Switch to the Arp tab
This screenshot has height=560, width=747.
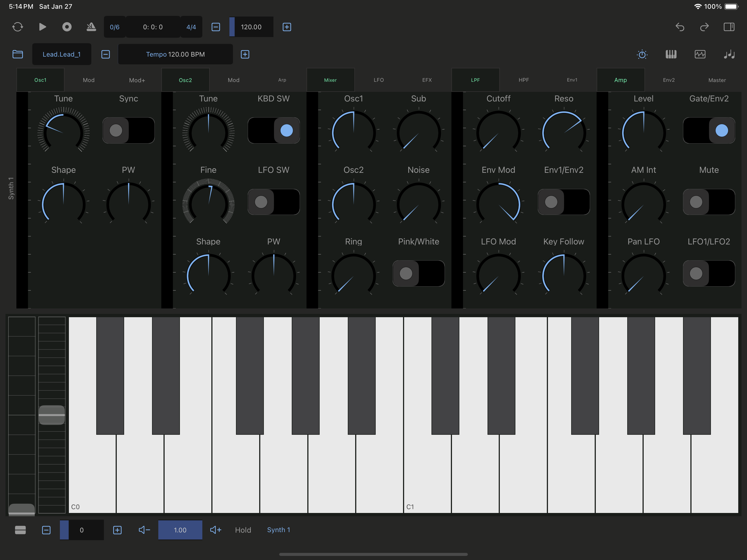[x=282, y=80]
